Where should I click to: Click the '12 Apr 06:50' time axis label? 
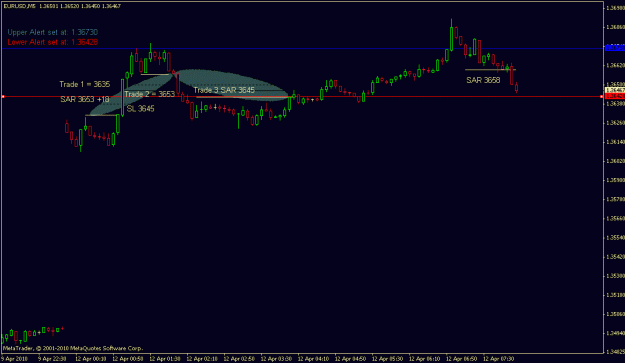click(461, 359)
